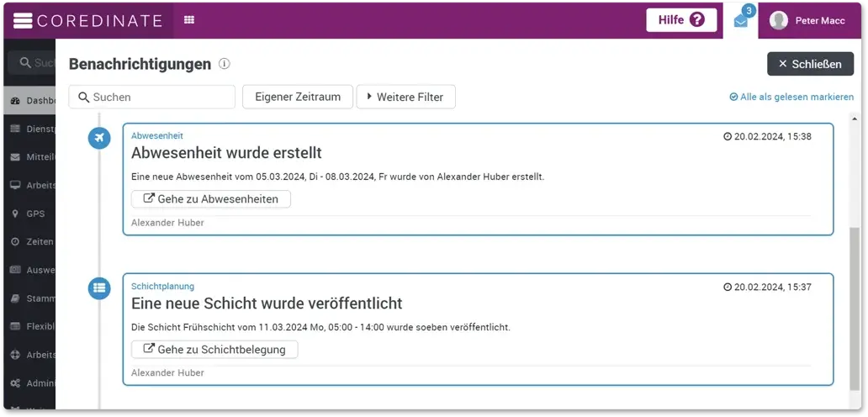This screenshot has height=417, width=868.
Task: Open the Eigener Zeitraum date range picker
Action: click(297, 97)
